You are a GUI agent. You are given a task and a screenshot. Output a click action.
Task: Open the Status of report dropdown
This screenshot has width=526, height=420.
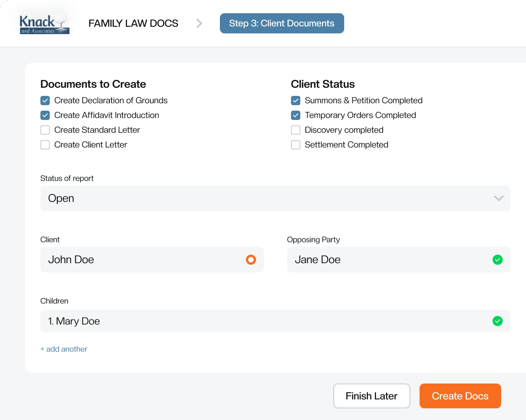pyautogui.click(x=275, y=198)
